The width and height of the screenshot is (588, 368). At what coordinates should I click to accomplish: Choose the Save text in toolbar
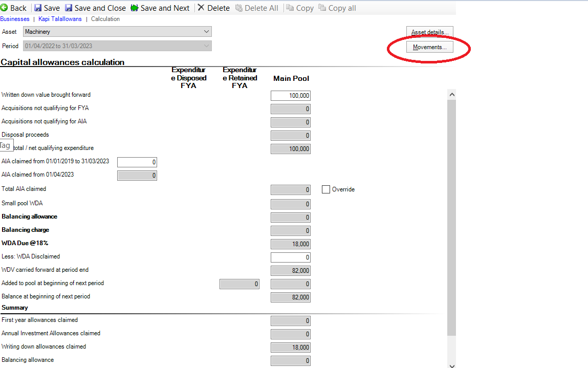pos(52,8)
